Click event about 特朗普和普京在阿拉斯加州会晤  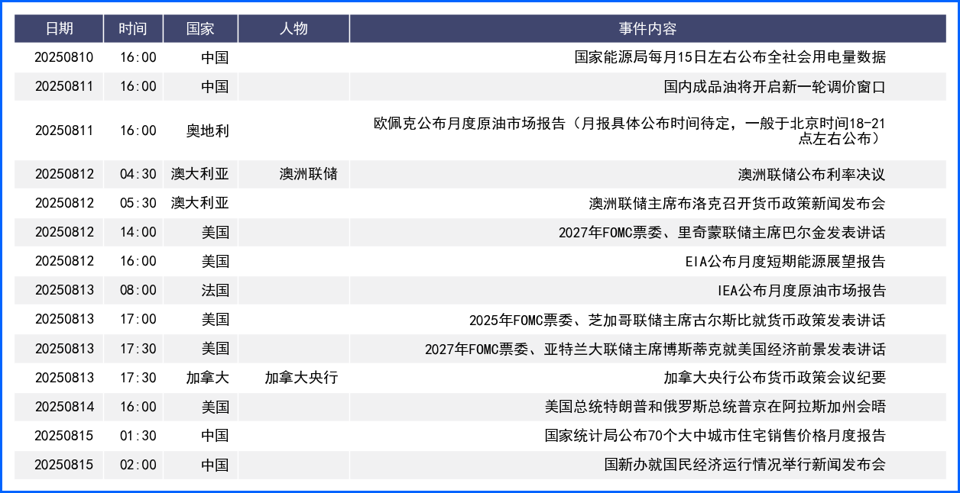pyautogui.click(x=715, y=406)
